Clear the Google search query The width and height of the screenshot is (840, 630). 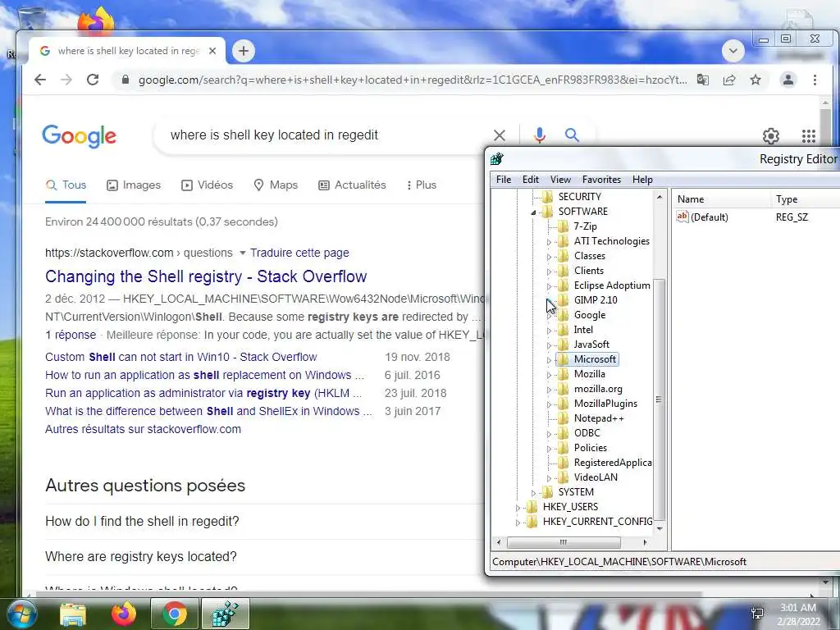click(x=500, y=135)
